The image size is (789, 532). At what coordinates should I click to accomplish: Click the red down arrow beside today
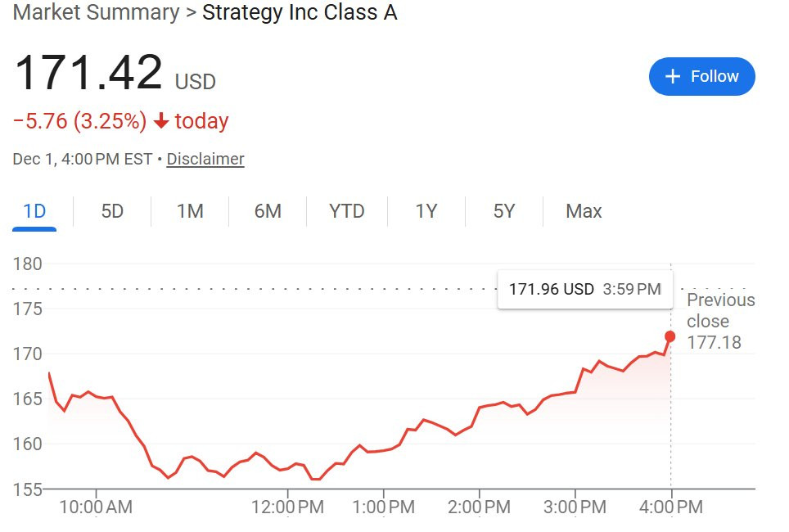(161, 121)
